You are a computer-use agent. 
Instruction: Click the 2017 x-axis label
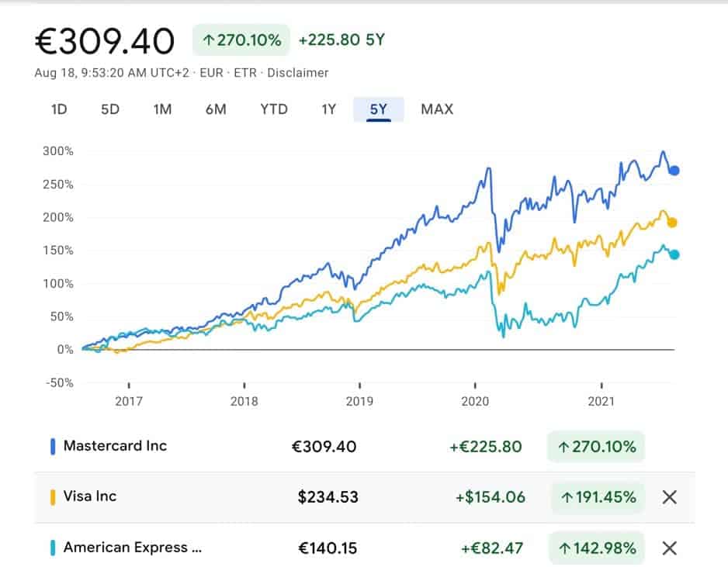129,401
